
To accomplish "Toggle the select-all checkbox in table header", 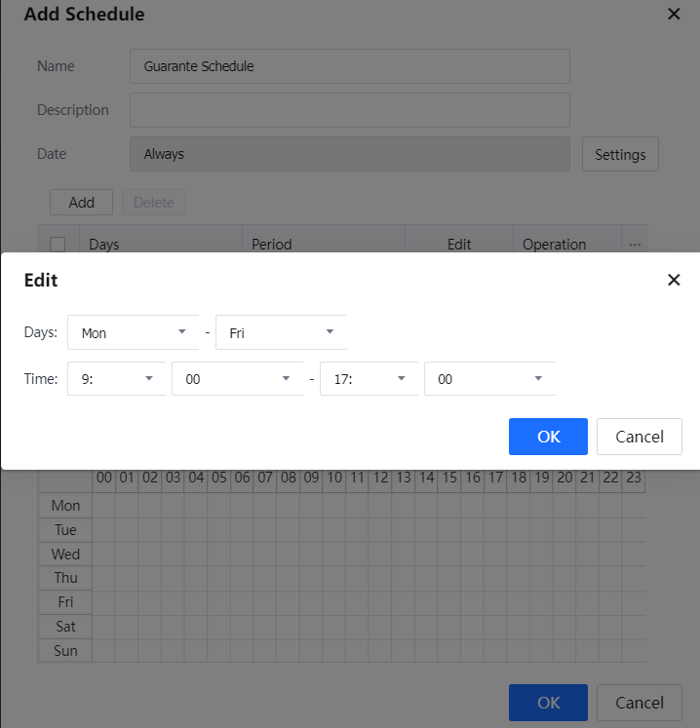I will [58, 245].
